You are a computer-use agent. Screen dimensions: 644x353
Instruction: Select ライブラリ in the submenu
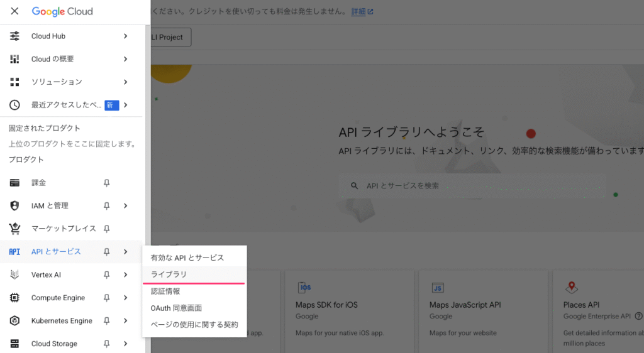tap(195, 274)
